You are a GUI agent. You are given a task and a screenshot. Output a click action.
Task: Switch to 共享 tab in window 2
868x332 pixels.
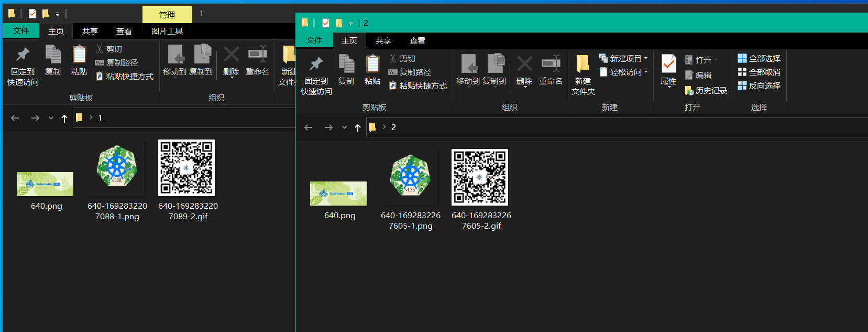(x=383, y=41)
